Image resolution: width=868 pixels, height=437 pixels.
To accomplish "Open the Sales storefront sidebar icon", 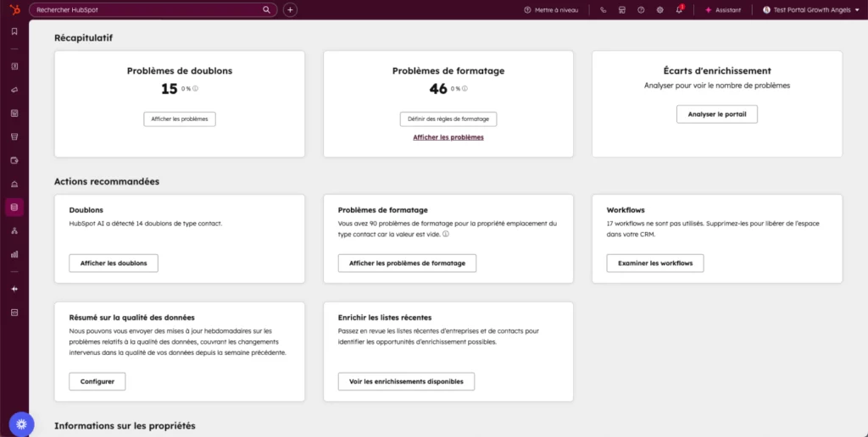I will coord(14,136).
